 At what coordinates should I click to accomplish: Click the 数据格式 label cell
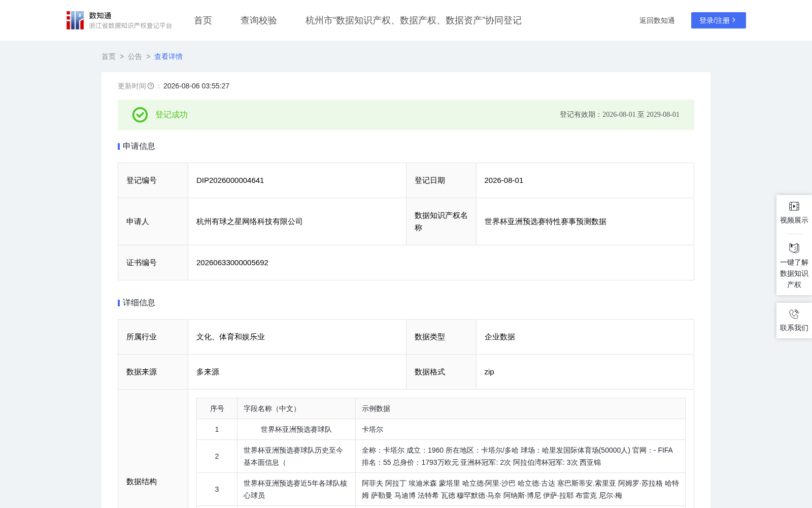click(x=441, y=372)
